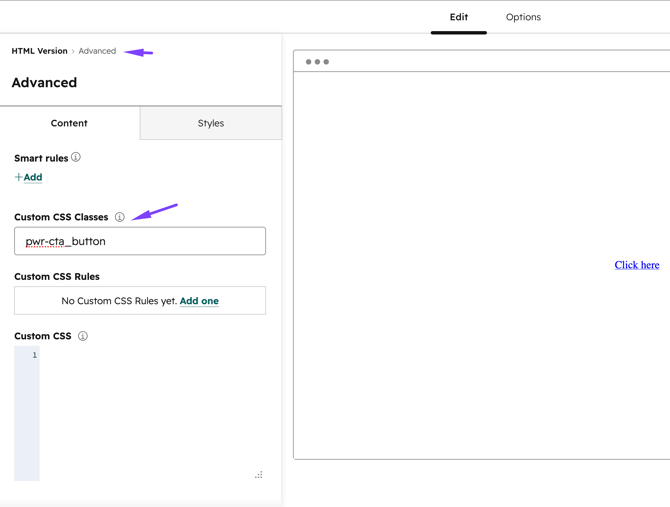Click the Smart rules label

pos(41,158)
